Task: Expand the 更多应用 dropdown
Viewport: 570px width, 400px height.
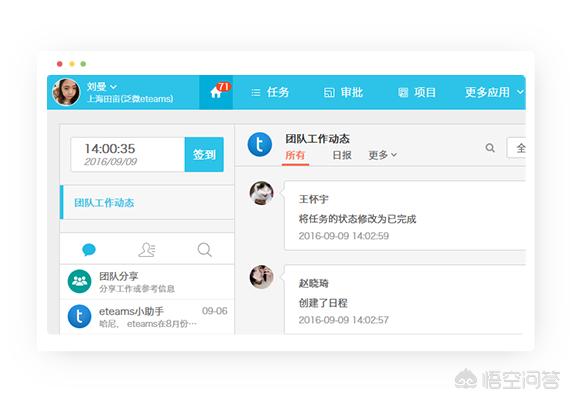Action: 494,92
